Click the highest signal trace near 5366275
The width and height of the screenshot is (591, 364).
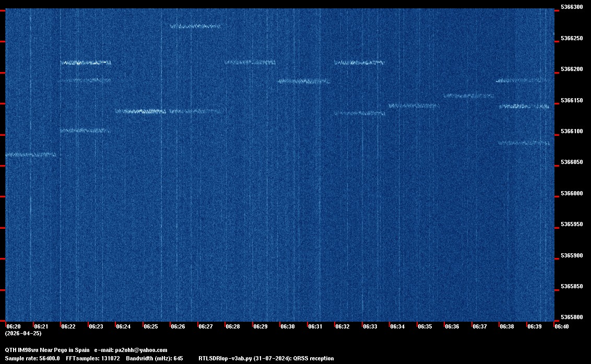point(196,26)
